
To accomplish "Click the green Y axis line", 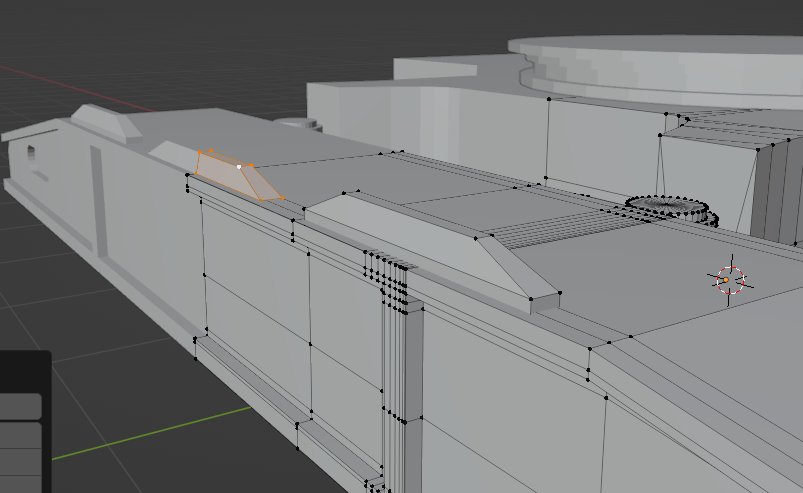I will [152, 433].
